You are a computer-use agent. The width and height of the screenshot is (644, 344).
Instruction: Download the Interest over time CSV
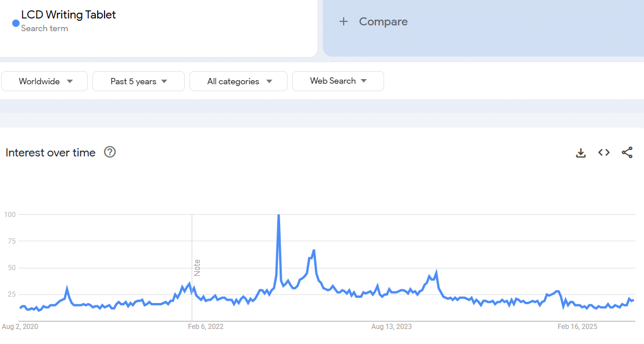tap(581, 153)
